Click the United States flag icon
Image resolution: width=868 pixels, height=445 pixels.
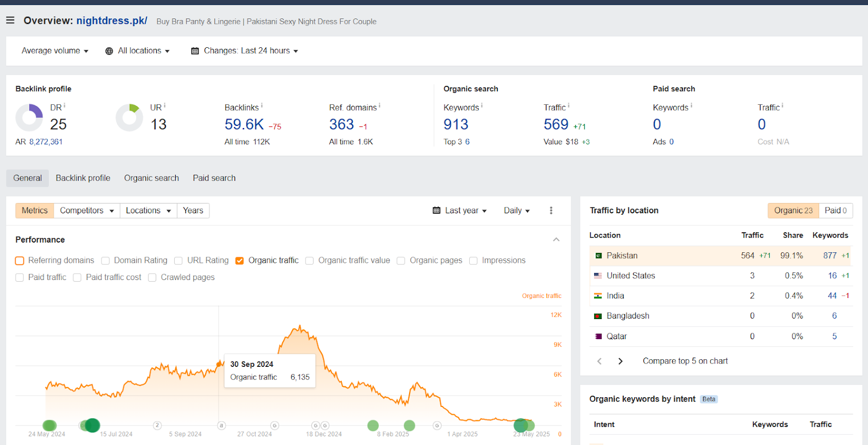[x=598, y=276]
